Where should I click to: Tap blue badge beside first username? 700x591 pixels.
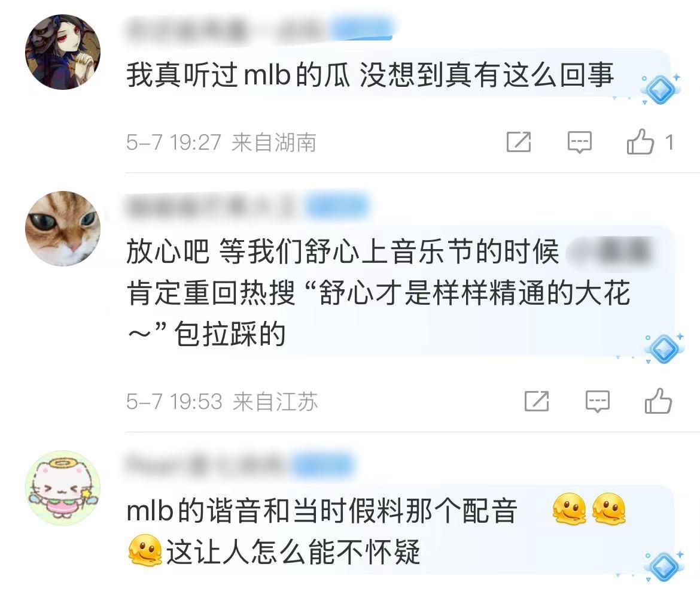pyautogui.click(x=361, y=28)
